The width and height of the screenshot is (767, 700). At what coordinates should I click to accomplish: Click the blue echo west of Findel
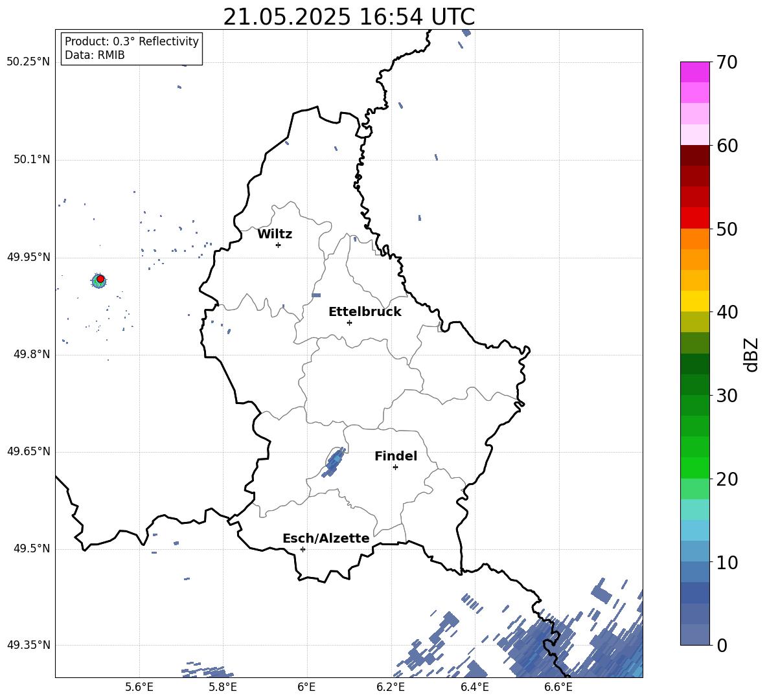pos(334,462)
